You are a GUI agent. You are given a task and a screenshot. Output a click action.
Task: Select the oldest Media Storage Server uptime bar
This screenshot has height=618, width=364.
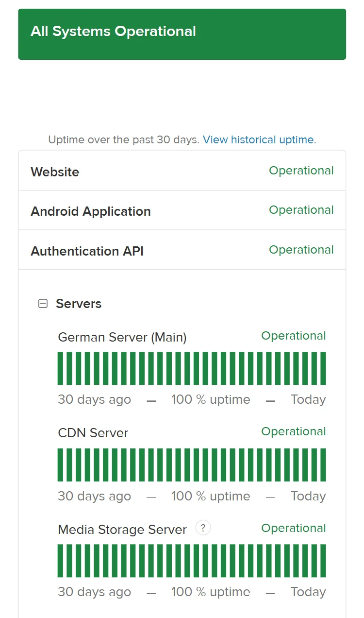click(x=61, y=561)
